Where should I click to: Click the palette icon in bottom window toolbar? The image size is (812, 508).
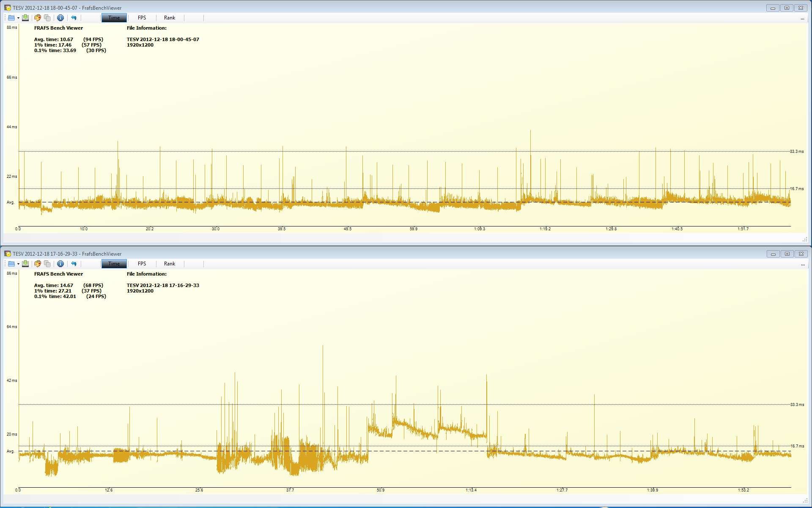tap(38, 264)
